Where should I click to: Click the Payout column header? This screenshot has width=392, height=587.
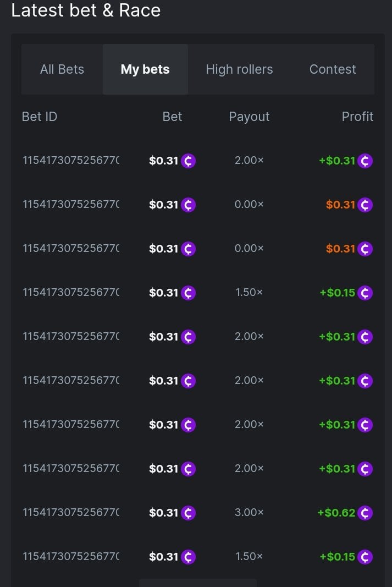click(x=249, y=117)
